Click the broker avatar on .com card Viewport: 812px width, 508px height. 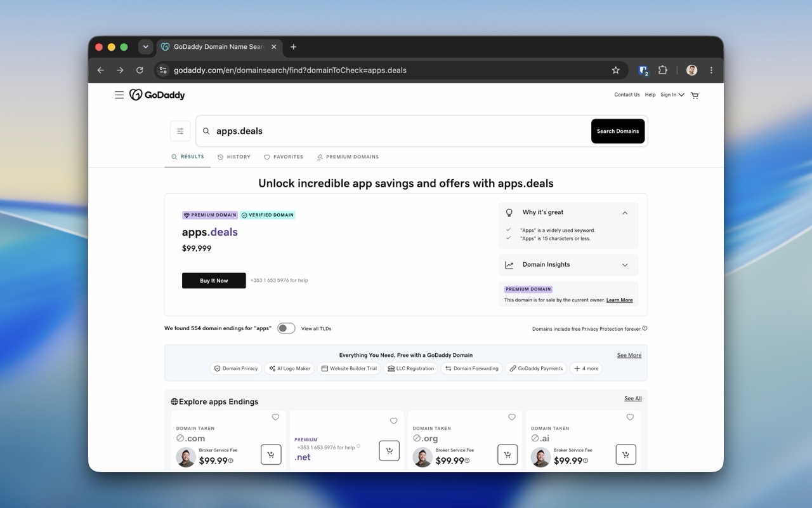(x=186, y=457)
